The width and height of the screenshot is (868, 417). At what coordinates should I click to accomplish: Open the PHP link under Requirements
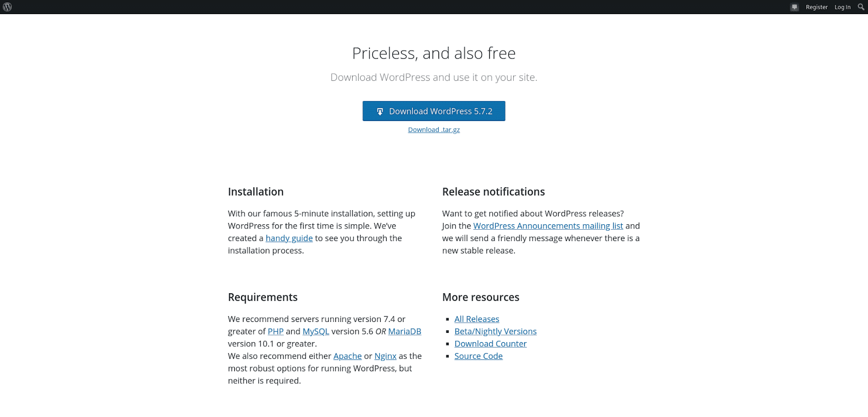pyautogui.click(x=276, y=331)
